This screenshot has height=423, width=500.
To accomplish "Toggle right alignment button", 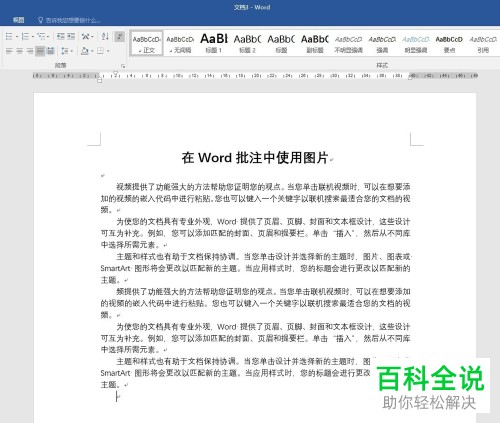I will 30,51.
